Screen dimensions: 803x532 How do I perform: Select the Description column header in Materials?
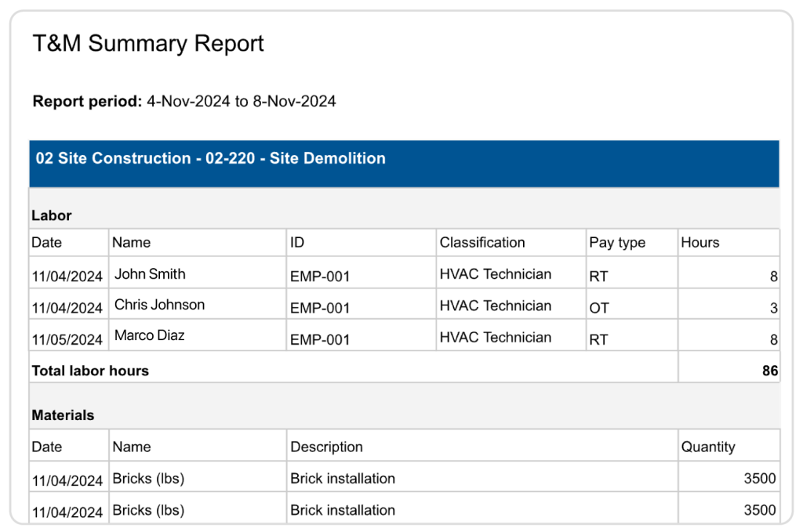tap(326, 447)
